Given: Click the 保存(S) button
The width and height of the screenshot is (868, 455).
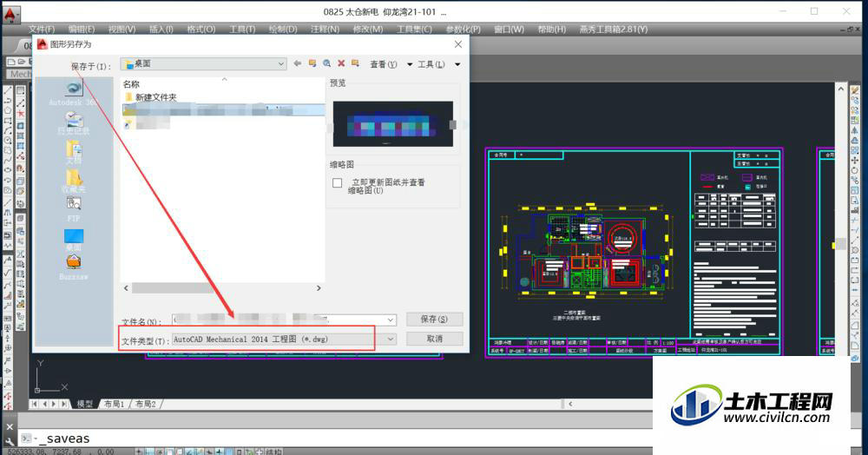Looking at the screenshot, I should [x=434, y=320].
